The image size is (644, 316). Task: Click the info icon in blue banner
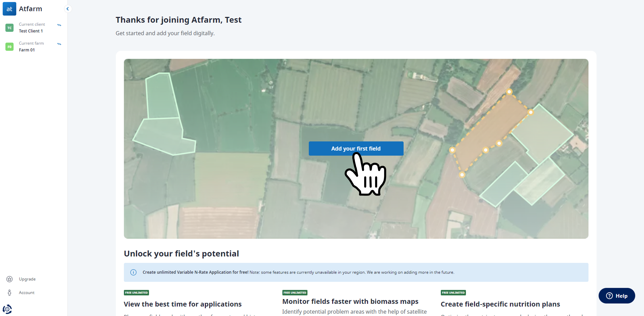point(133,272)
